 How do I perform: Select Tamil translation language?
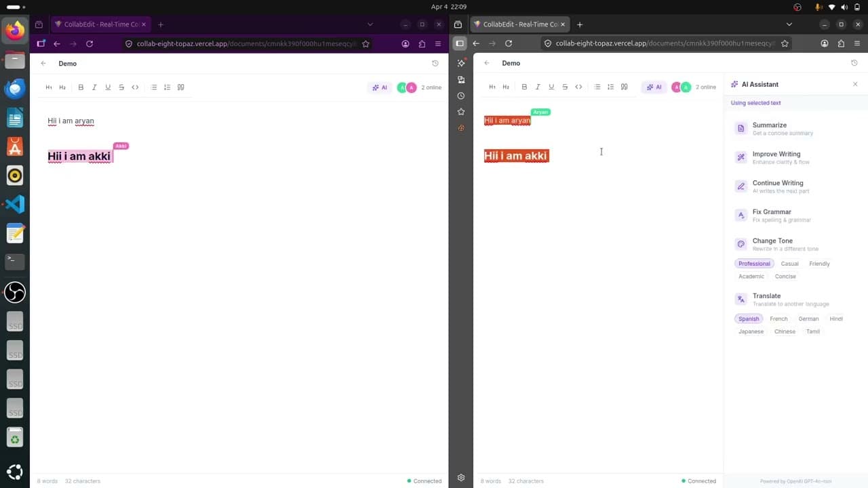pos(813,331)
